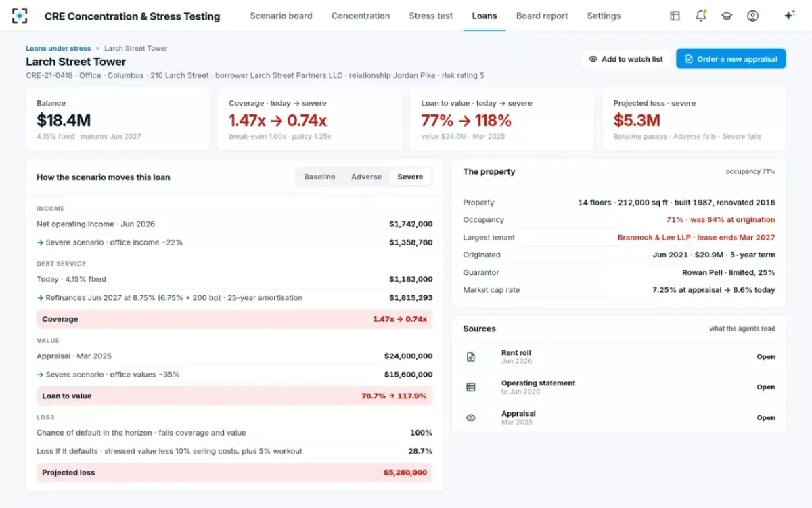Follow the Loans under stress breadcrumb
This screenshot has height=508, width=812.
(58, 48)
